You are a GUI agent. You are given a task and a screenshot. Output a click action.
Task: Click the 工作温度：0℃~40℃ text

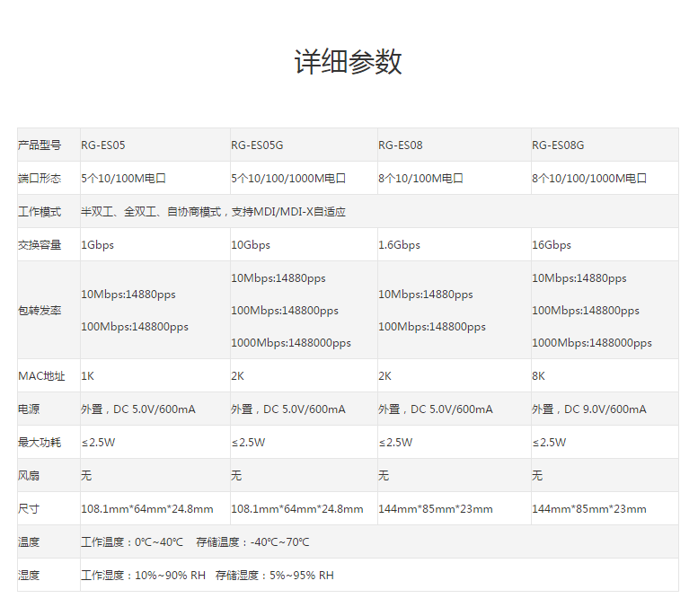click(x=132, y=542)
